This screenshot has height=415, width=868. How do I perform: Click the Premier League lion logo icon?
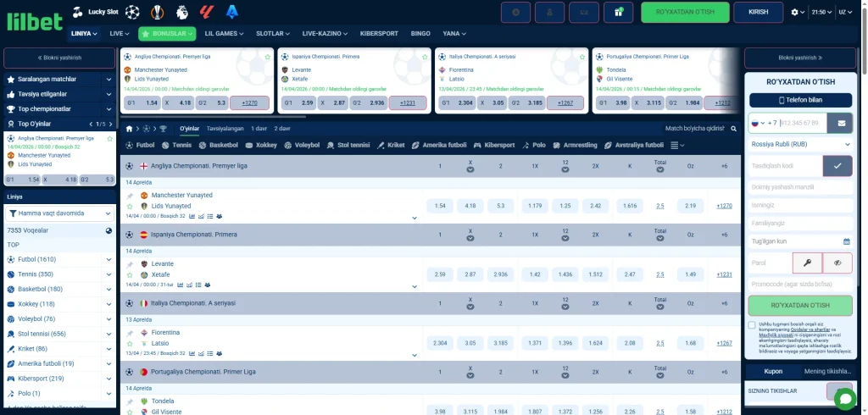click(x=181, y=13)
